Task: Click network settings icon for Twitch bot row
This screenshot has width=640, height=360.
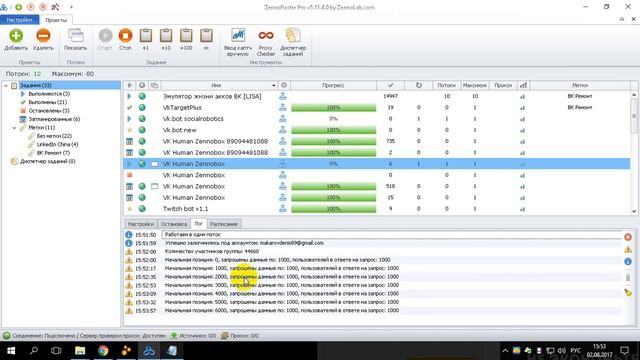Action: click(282, 209)
